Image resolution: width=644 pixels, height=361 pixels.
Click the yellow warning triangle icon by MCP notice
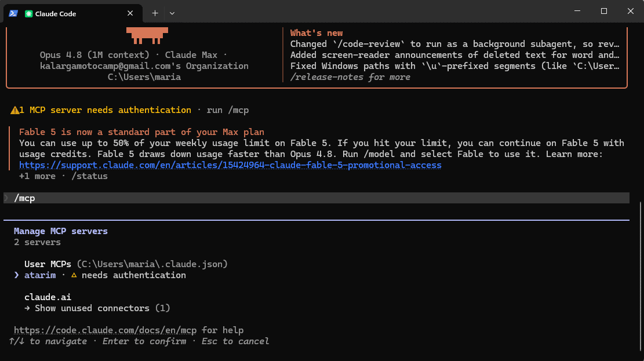pos(14,110)
